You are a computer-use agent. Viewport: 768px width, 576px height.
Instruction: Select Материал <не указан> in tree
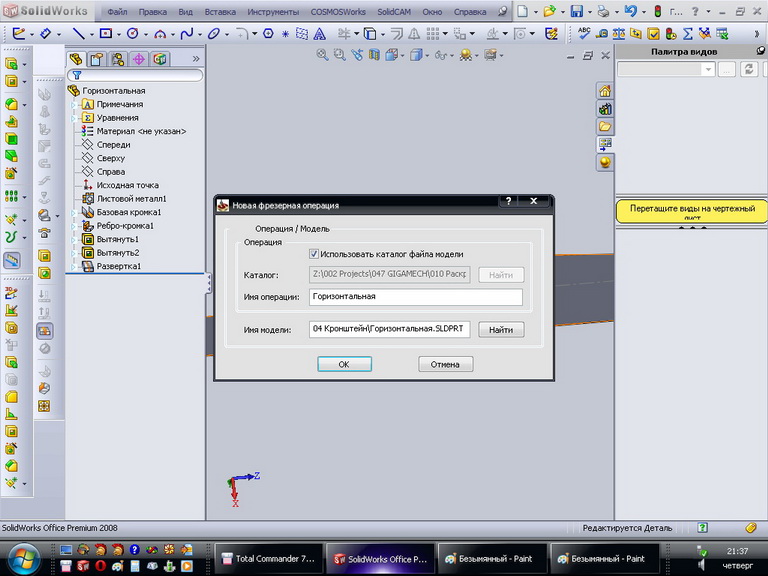point(141,131)
